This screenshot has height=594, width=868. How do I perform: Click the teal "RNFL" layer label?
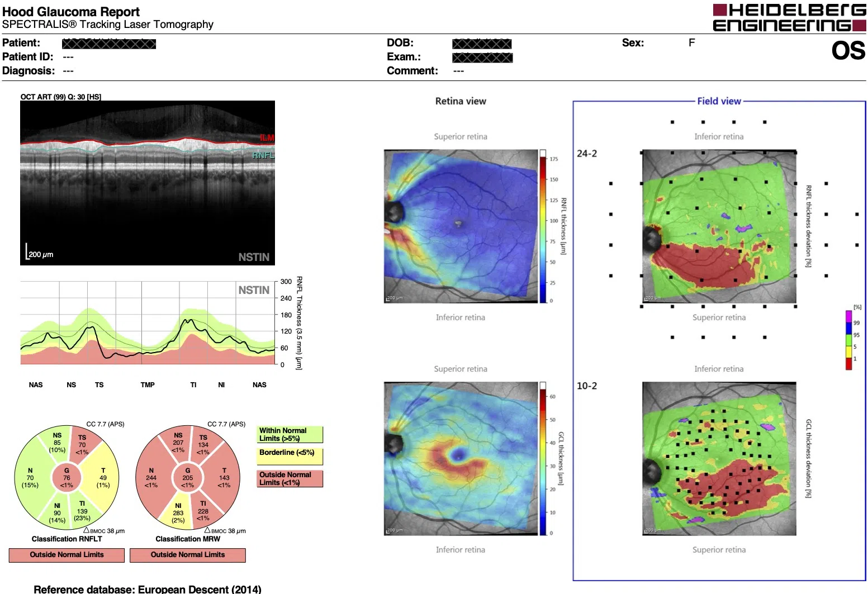point(263,155)
